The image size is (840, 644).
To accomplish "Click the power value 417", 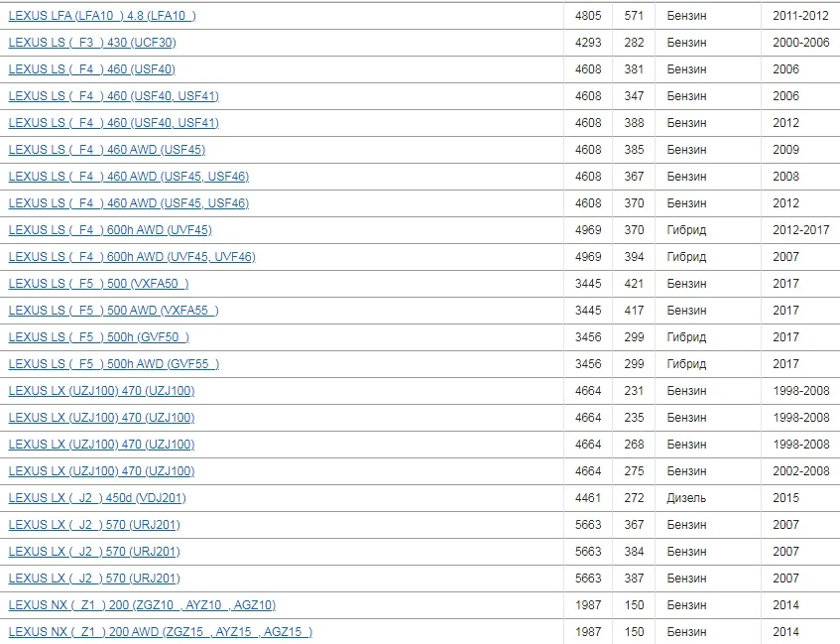I will 634,311.
